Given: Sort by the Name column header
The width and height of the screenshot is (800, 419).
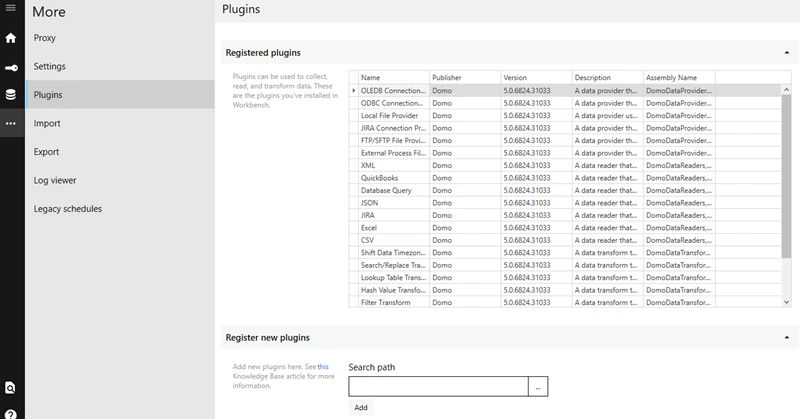Looking at the screenshot, I should (x=394, y=78).
